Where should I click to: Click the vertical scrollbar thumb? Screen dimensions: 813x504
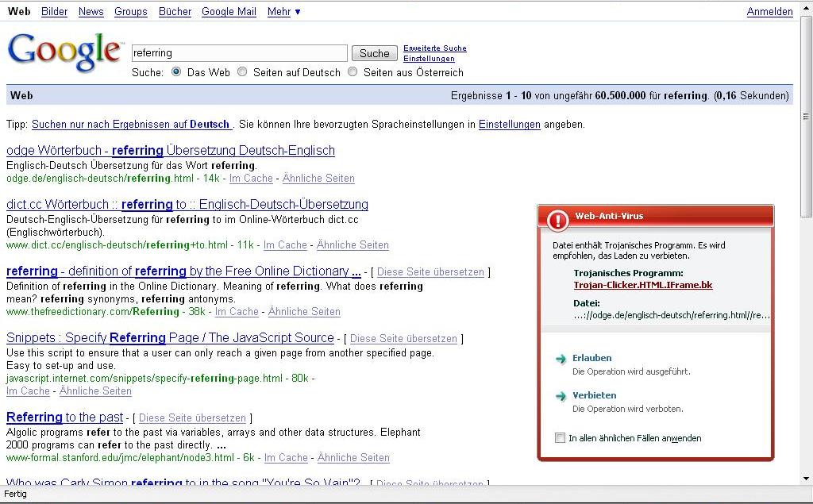(806, 117)
